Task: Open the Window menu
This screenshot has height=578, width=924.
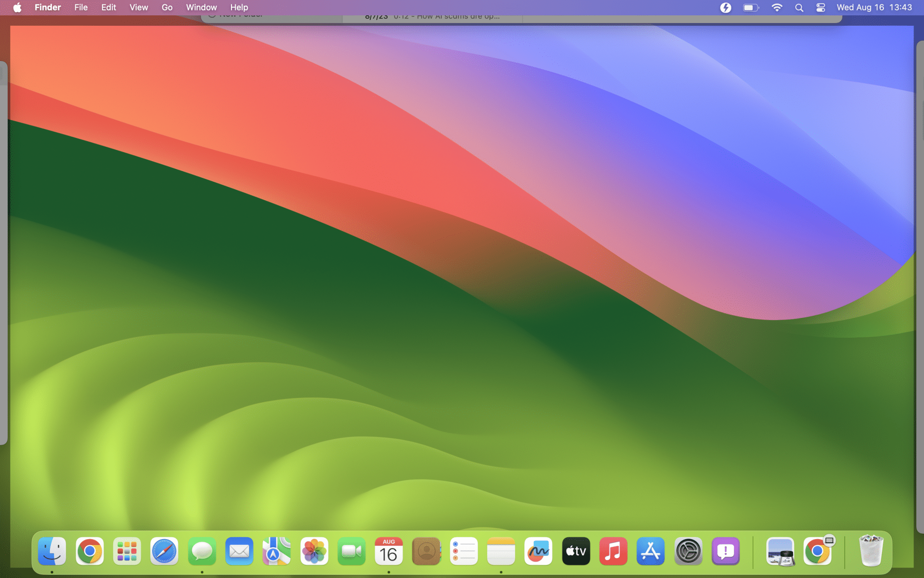Action: click(x=201, y=8)
